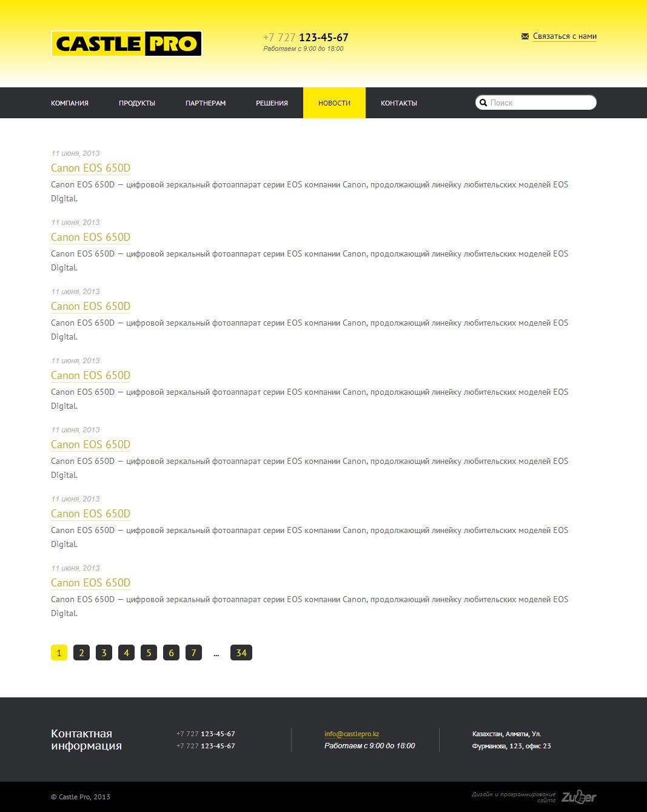Viewport: 647px width, 812px height.
Task: Open the last Canon EOS 650D article
Action: pos(90,583)
